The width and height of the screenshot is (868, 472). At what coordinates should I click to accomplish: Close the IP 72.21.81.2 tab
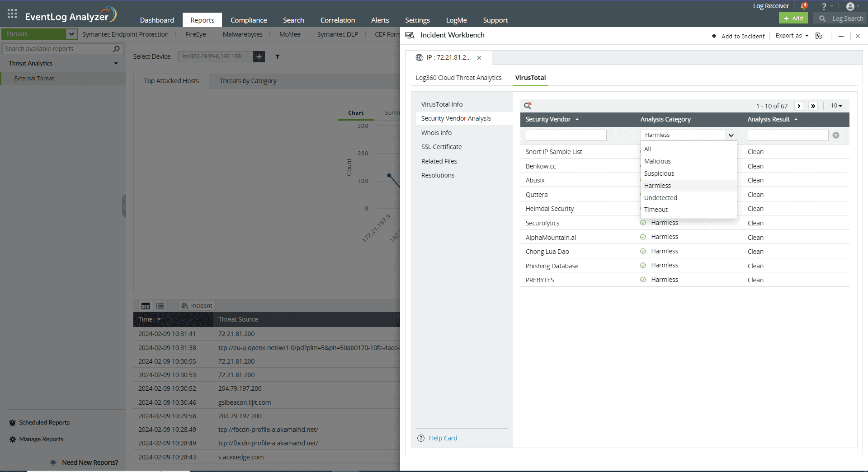[479, 58]
